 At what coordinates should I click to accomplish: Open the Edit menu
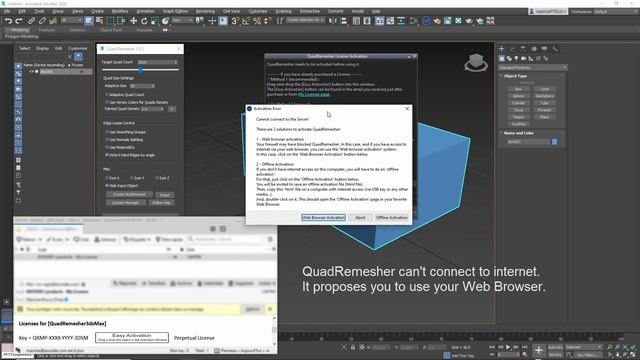[22, 11]
